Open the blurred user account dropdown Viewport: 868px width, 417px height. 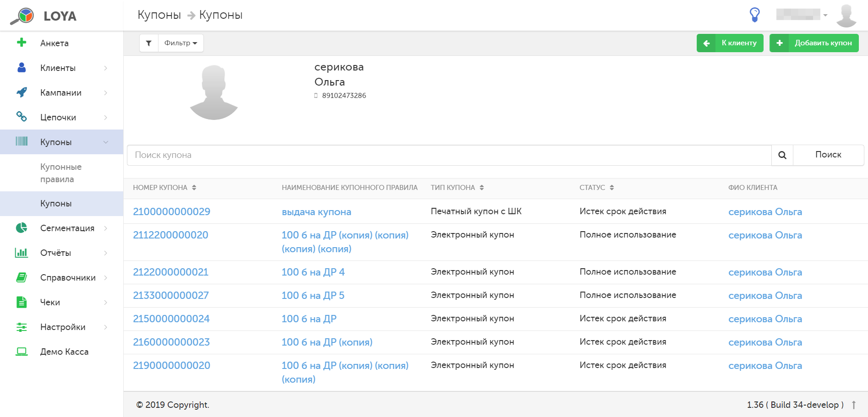coord(802,15)
